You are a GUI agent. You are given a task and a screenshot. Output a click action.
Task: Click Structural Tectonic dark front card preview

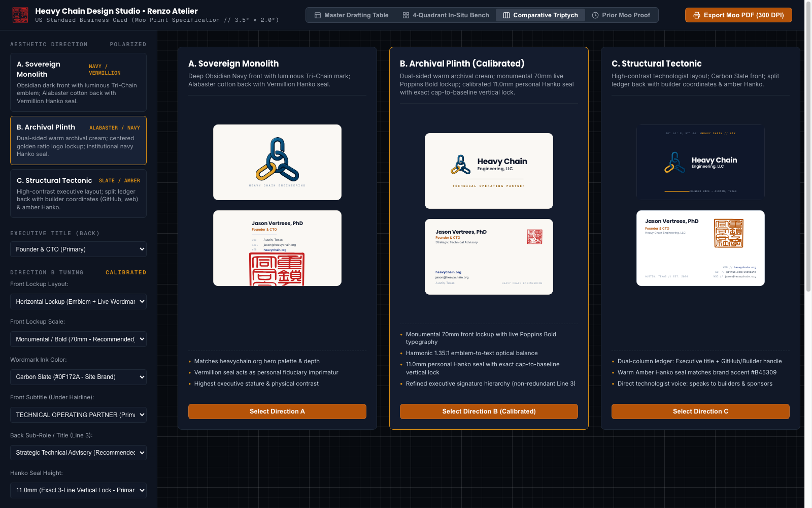click(x=700, y=162)
